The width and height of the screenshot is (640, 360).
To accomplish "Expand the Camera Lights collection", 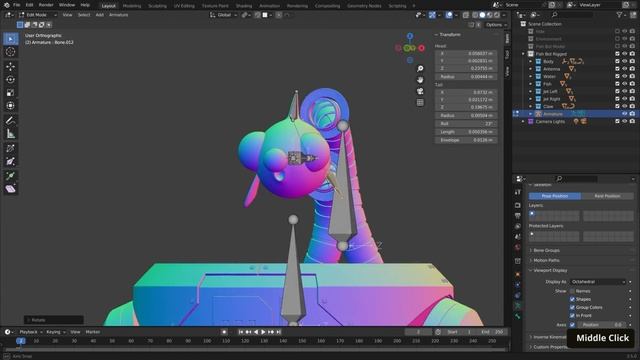I will coord(523,121).
